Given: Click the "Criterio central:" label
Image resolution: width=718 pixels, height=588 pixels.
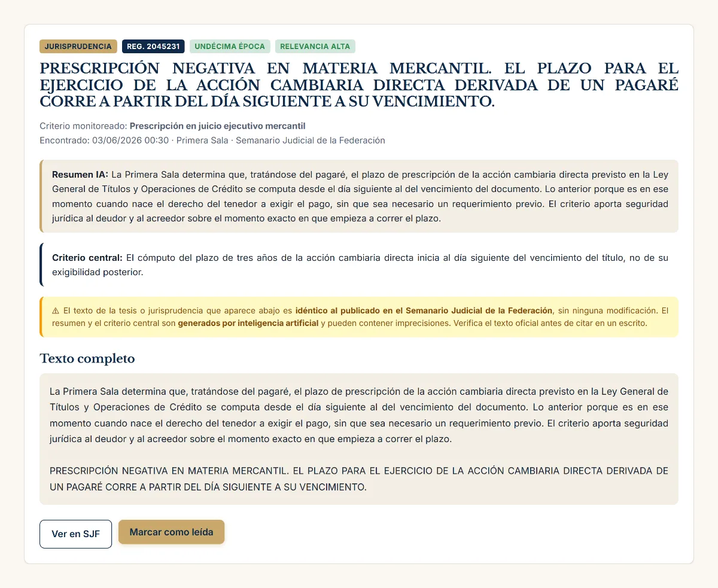Looking at the screenshot, I should coord(87,258).
